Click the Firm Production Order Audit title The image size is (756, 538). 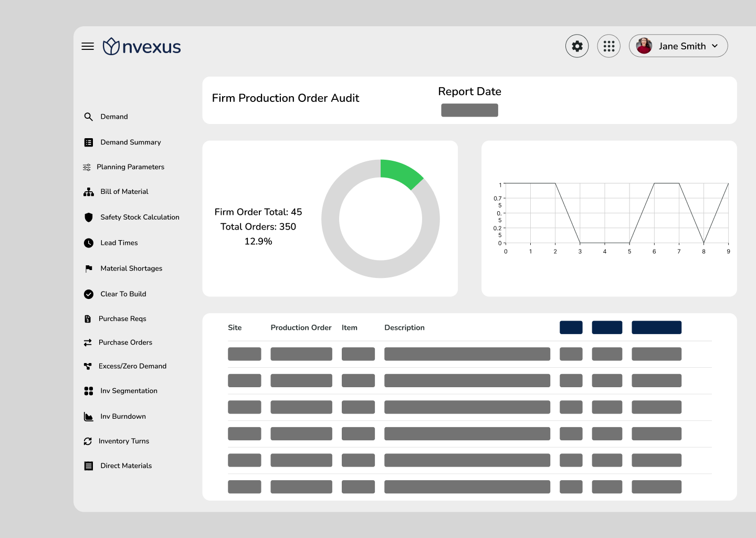point(286,98)
